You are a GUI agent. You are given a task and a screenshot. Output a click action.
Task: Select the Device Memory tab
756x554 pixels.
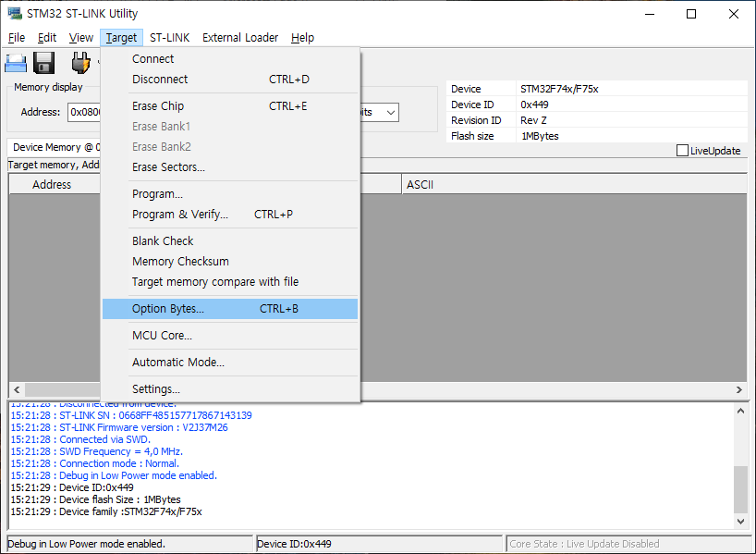coord(54,147)
